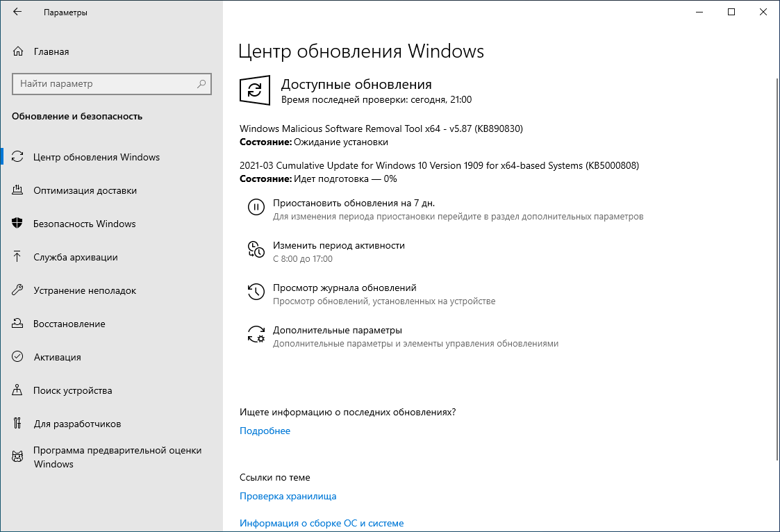This screenshot has height=532, width=780.
Task: Open the Проверка хранилища link
Action: point(288,496)
